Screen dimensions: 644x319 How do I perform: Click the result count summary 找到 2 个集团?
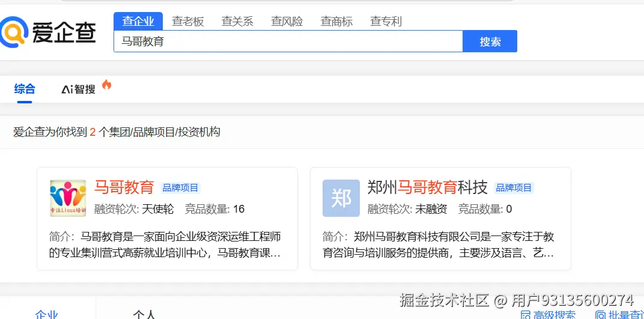coord(117,132)
